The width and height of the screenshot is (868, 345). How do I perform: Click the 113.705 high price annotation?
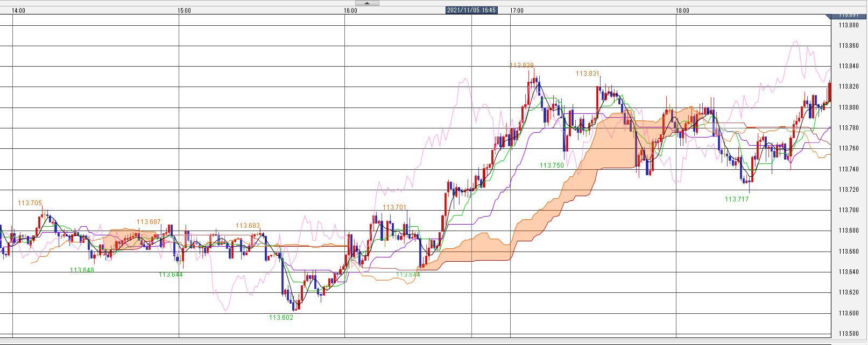pos(30,203)
